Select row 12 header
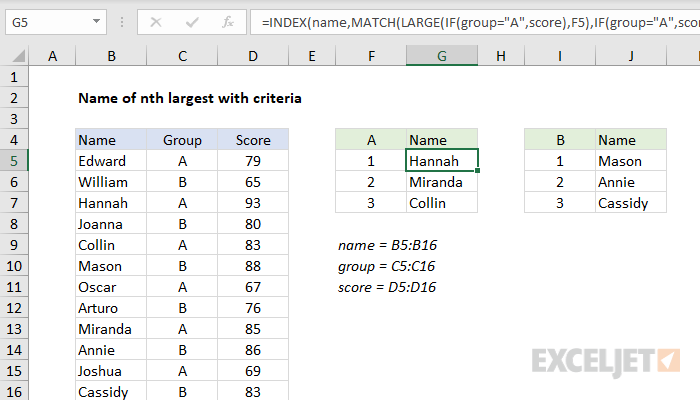The image size is (700, 400). click(x=14, y=308)
